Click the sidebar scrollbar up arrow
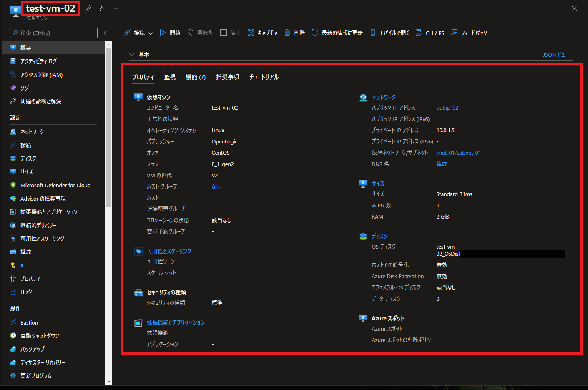Image resolution: width=588 pixels, height=390 pixels. pos(109,44)
